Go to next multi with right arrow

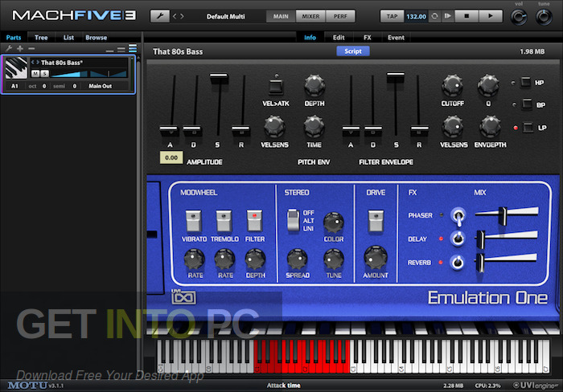(182, 16)
